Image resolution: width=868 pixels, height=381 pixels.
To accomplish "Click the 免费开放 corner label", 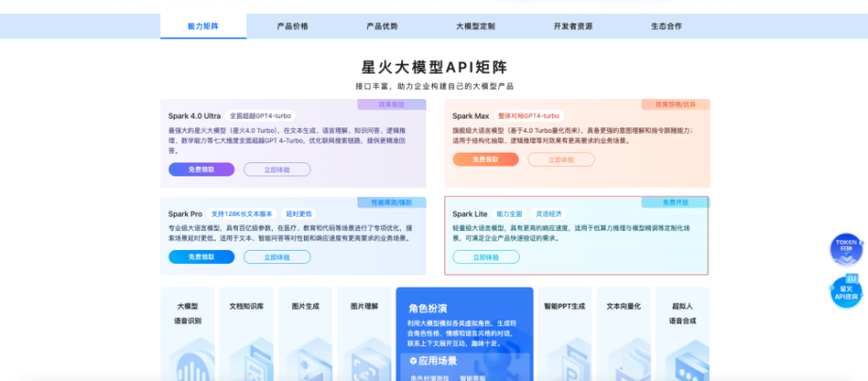I will [x=676, y=203].
